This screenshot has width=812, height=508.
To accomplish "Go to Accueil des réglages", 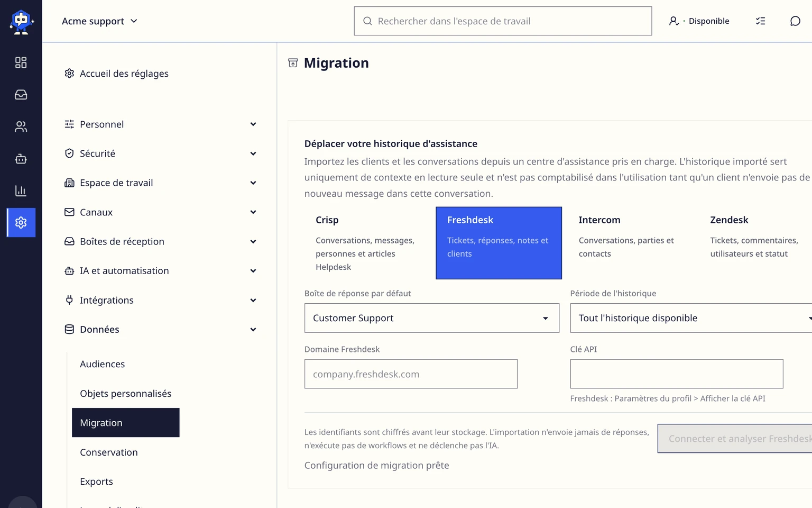I will click(116, 74).
